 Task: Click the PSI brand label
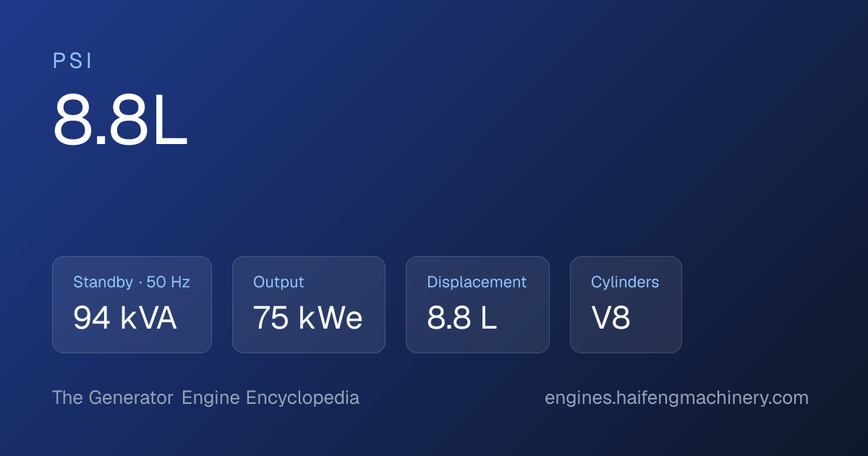tap(72, 62)
